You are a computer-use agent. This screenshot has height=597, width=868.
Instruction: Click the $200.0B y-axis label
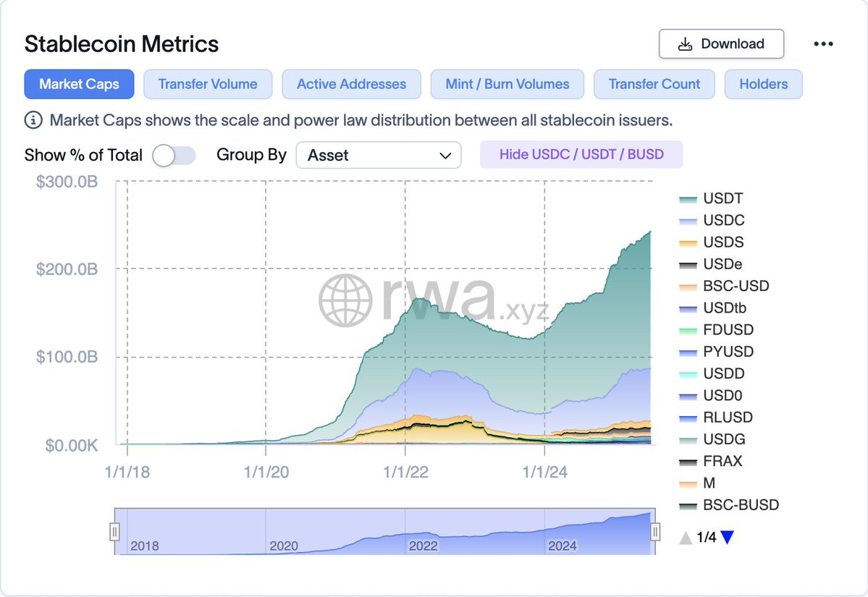click(x=67, y=269)
